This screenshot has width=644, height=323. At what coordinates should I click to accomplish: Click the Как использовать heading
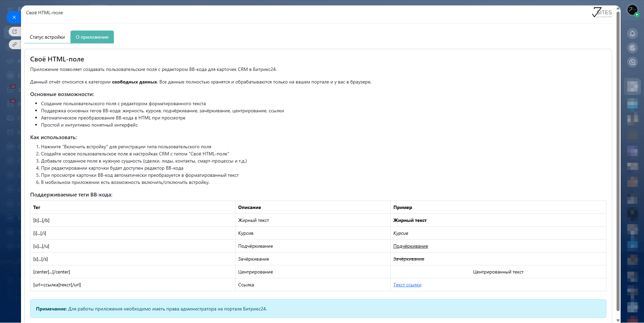coord(54,137)
